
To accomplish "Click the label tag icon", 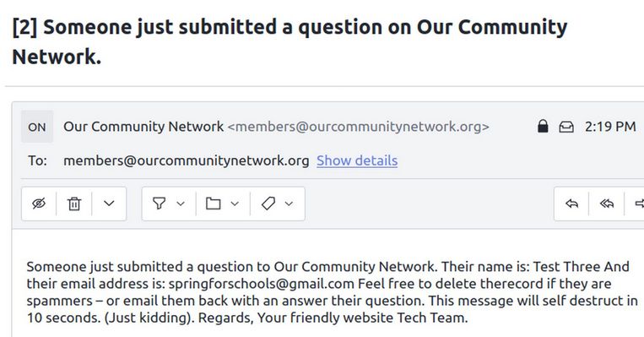I will click(x=268, y=204).
